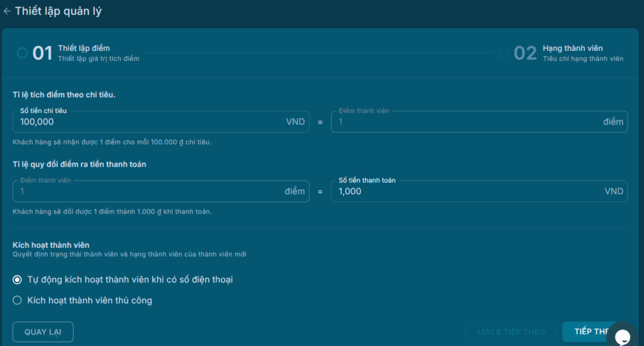Open the chat support bubble
Screen dimensions: 644x346
click(x=621, y=336)
